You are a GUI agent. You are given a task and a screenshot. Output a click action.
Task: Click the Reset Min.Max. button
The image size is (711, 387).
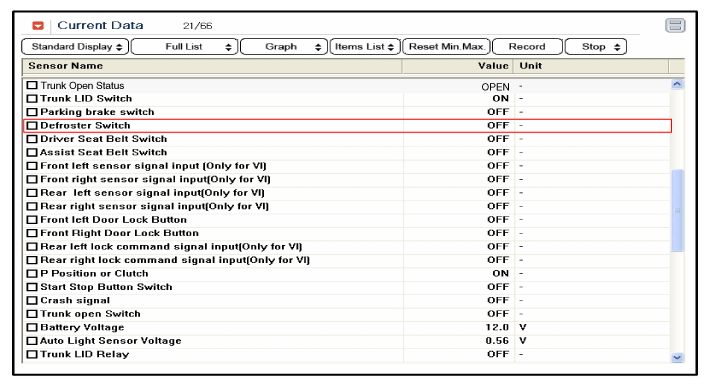tap(446, 47)
